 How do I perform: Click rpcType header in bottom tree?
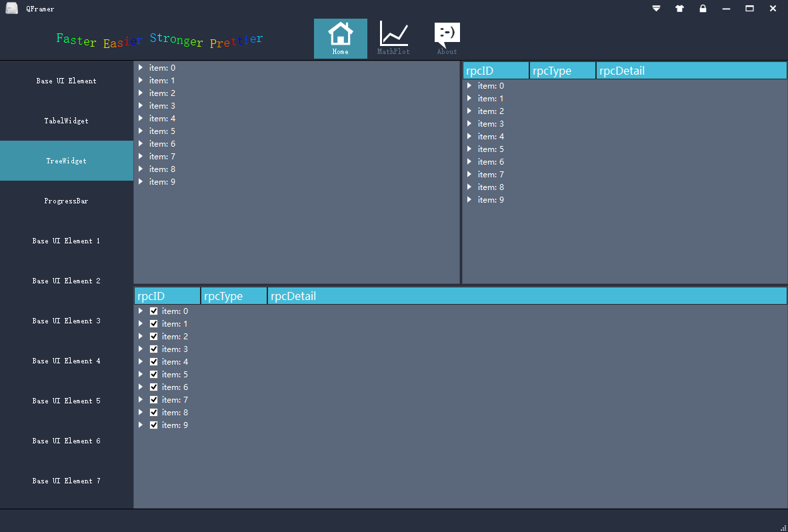(234, 296)
